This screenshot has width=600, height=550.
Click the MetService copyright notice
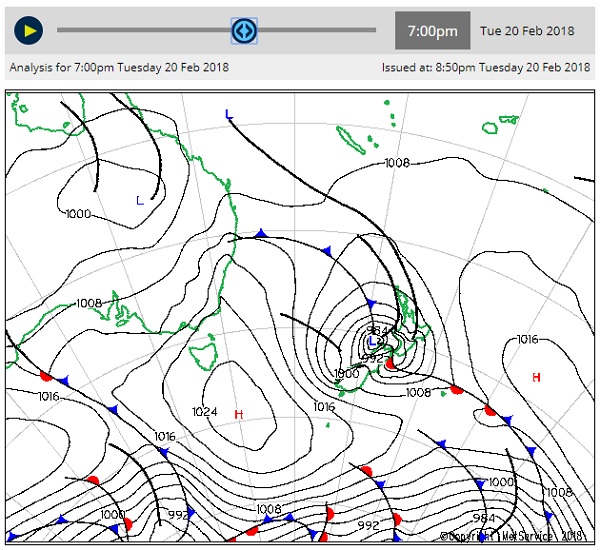(x=514, y=537)
